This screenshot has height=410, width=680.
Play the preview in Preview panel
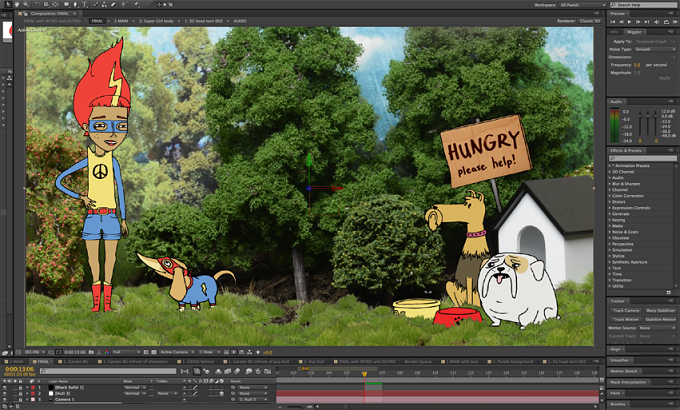coord(629,22)
